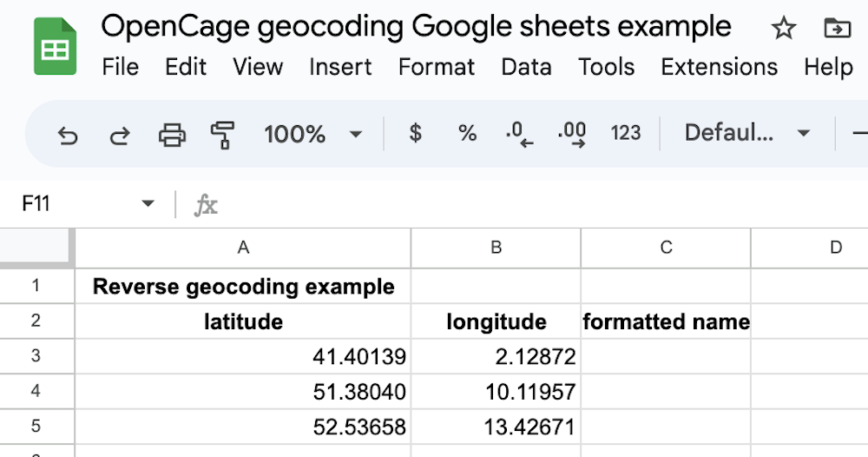Open the Extensions menu
The width and height of the screenshot is (868, 457).
719,67
